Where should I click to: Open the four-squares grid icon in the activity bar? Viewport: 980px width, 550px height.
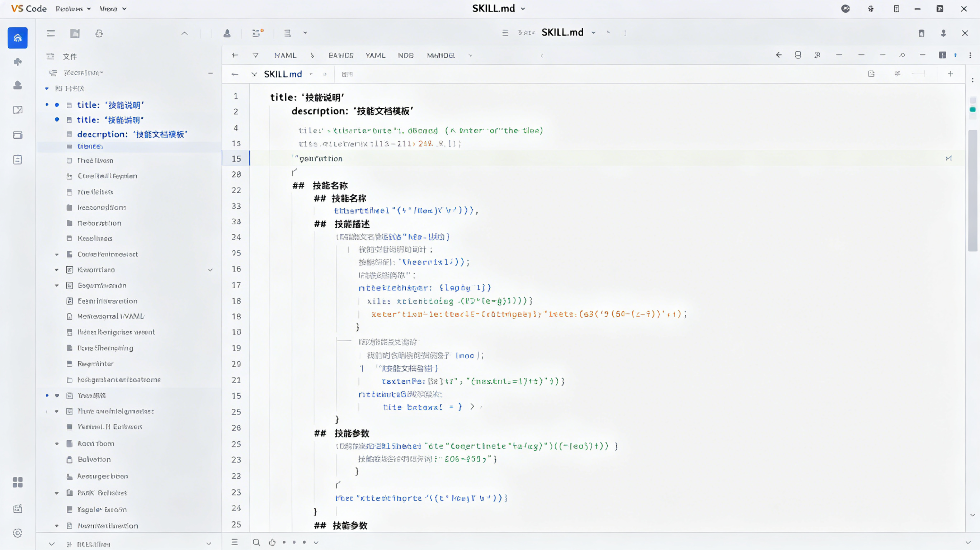(x=18, y=482)
